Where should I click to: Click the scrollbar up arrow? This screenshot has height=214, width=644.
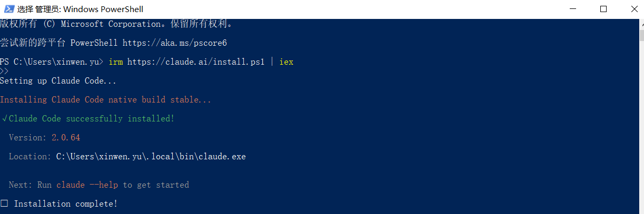point(641,24)
